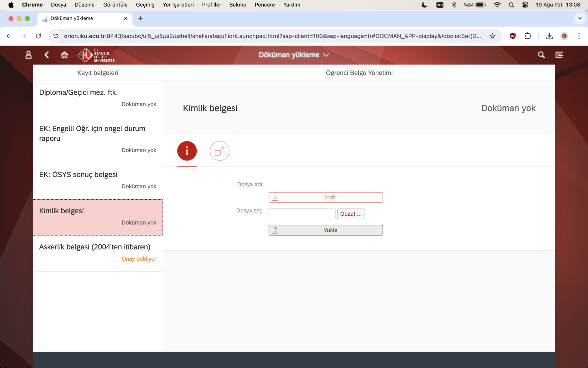Open the Chrome extensions puzzle icon
This screenshot has width=588, height=368.
[x=528, y=36]
